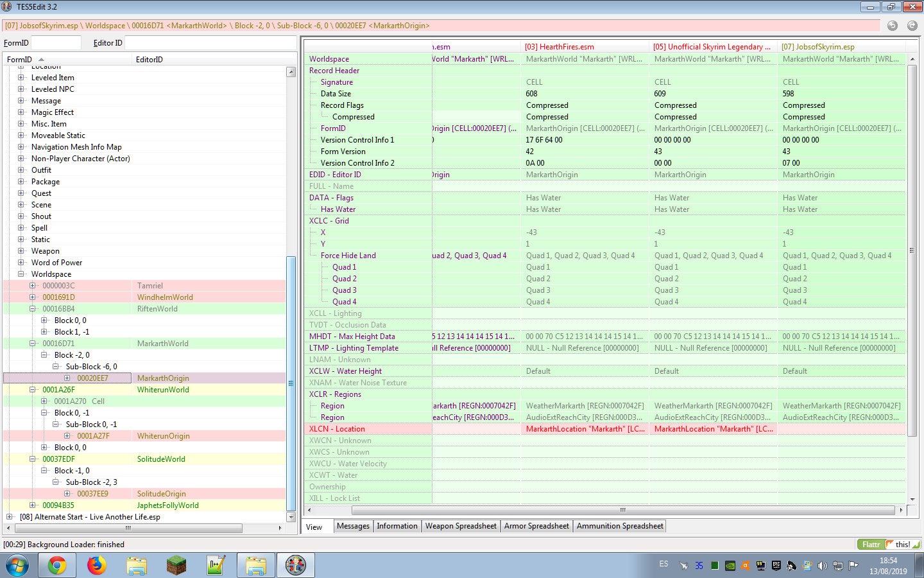The image size is (924, 578).
Task: Select the 00037EE9 SolitudeOrigin record
Action: [144, 494]
